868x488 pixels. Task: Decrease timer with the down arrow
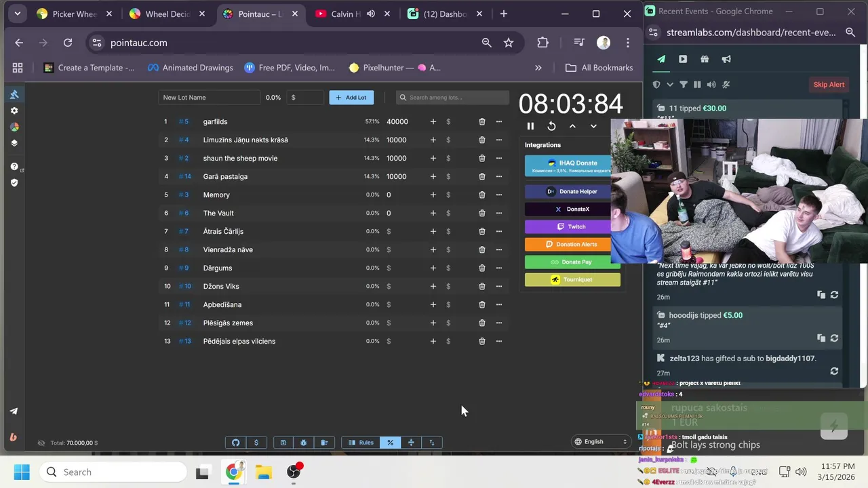point(593,126)
